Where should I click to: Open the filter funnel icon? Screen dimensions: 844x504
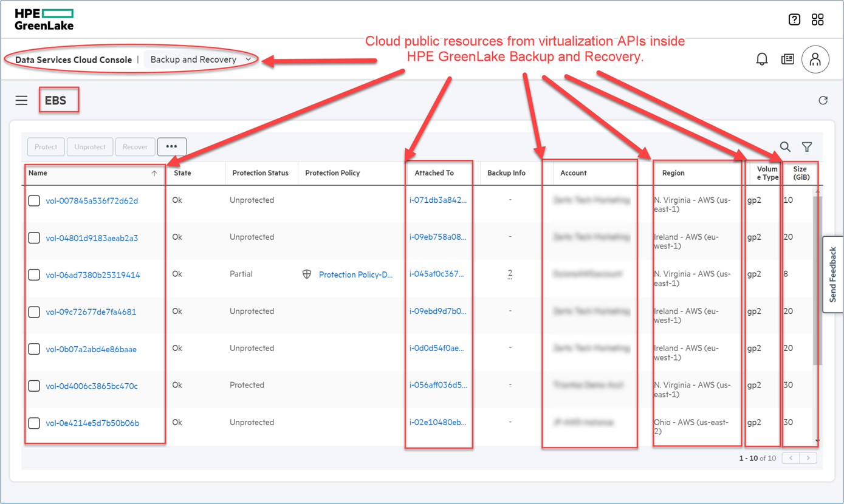point(807,147)
